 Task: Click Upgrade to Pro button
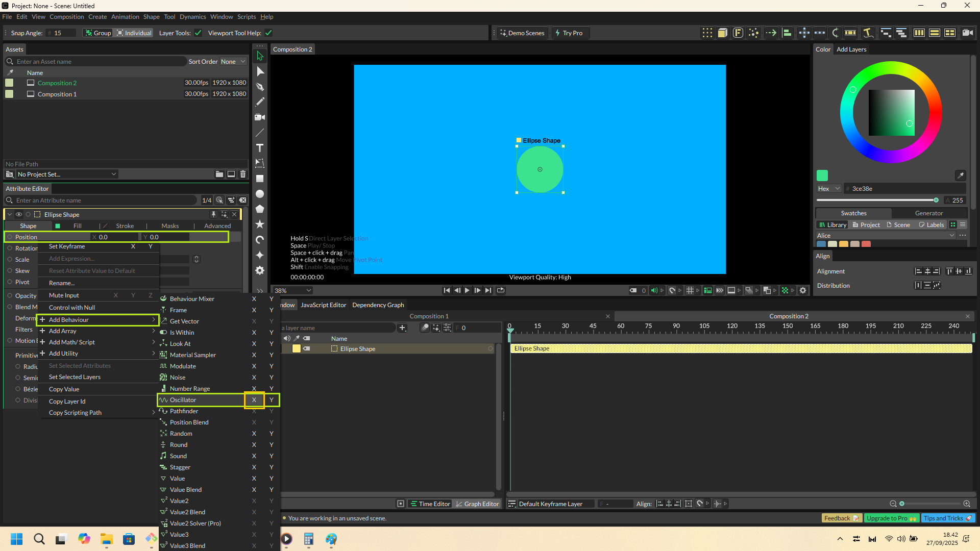coord(891,518)
